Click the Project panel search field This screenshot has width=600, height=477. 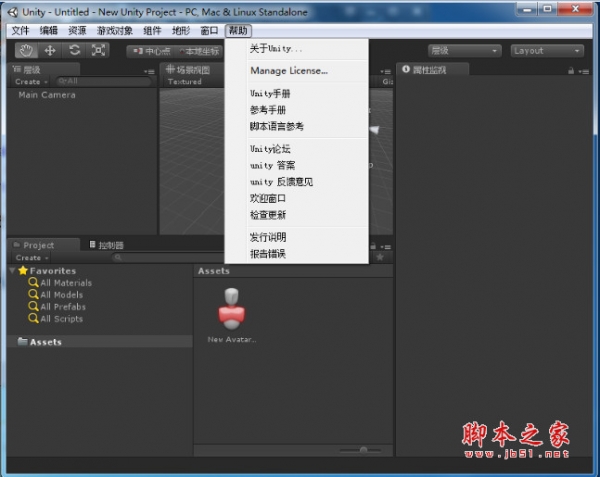pos(168,257)
